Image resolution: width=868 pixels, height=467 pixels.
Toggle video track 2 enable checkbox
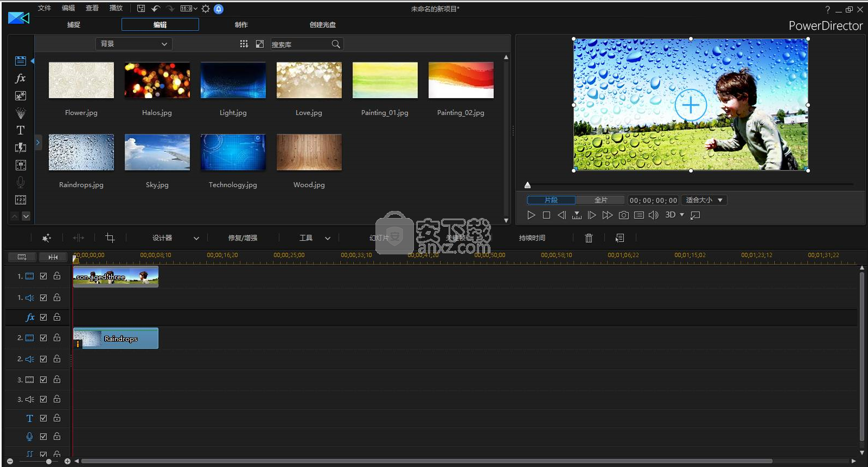tap(43, 337)
